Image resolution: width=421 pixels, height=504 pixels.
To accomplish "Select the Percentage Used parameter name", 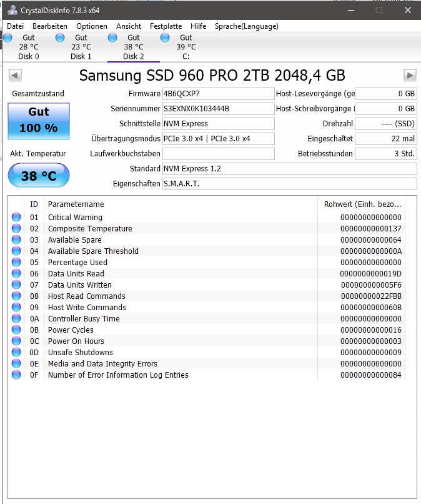I will coord(77,263).
